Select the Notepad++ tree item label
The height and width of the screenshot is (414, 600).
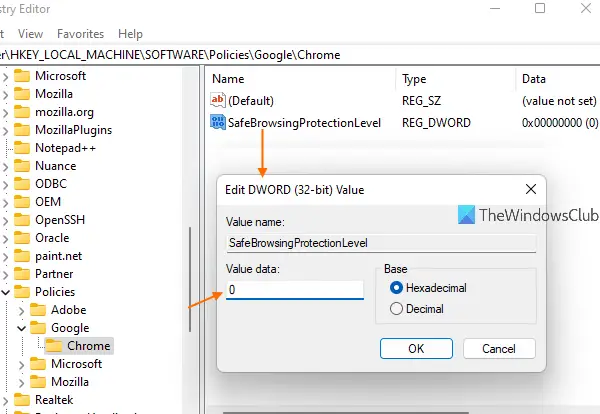65,148
